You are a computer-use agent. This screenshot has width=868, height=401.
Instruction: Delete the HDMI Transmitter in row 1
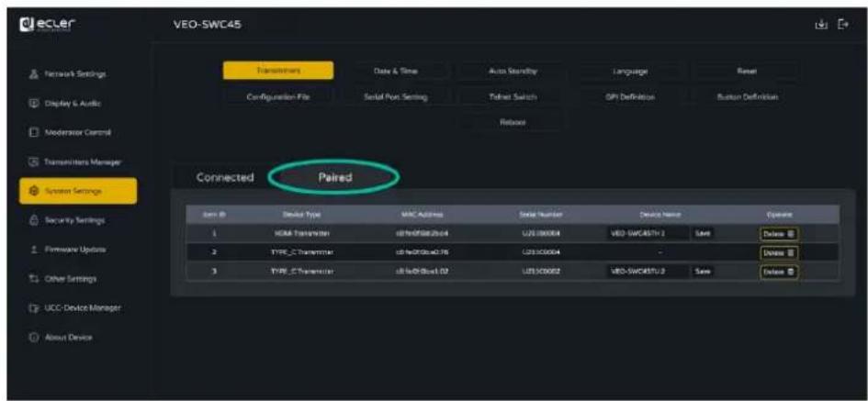(x=779, y=233)
